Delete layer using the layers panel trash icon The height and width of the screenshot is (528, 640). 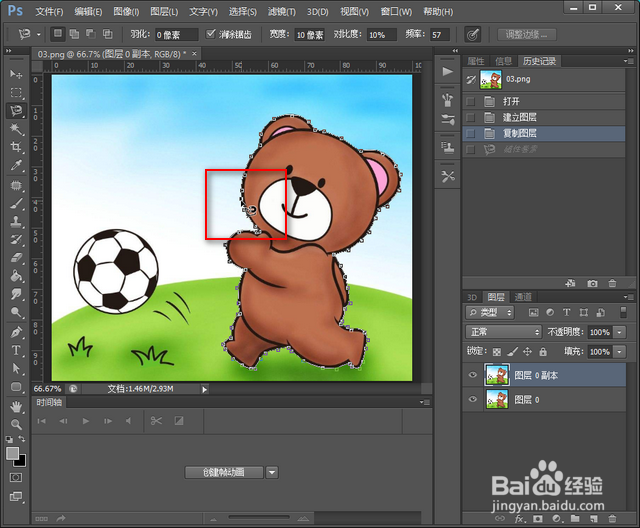coord(612,519)
